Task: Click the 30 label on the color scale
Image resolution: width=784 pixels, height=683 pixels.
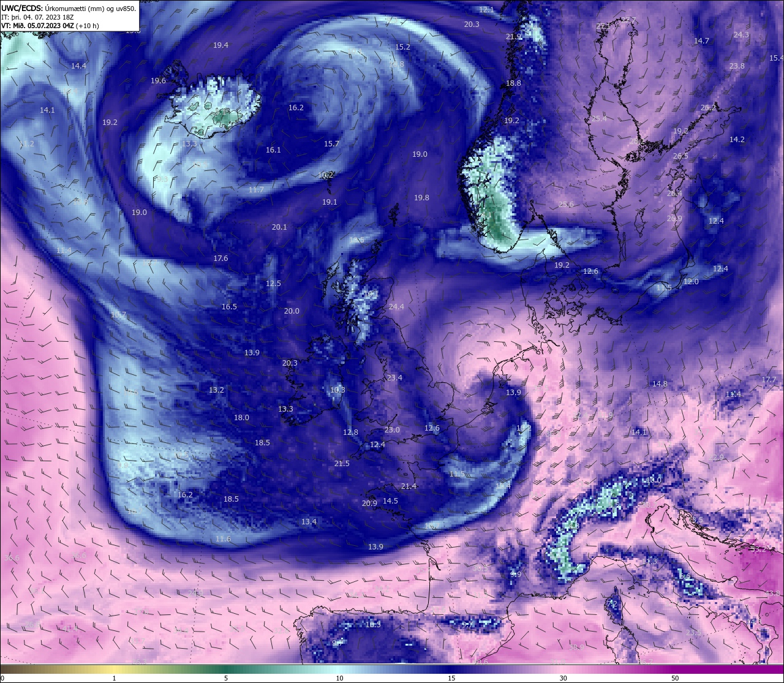Action: 563,678
